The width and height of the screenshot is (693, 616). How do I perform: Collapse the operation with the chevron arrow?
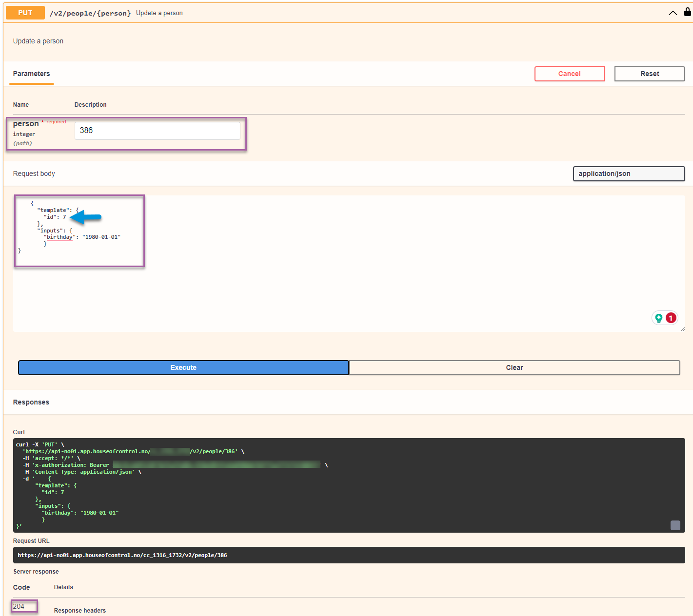click(673, 13)
